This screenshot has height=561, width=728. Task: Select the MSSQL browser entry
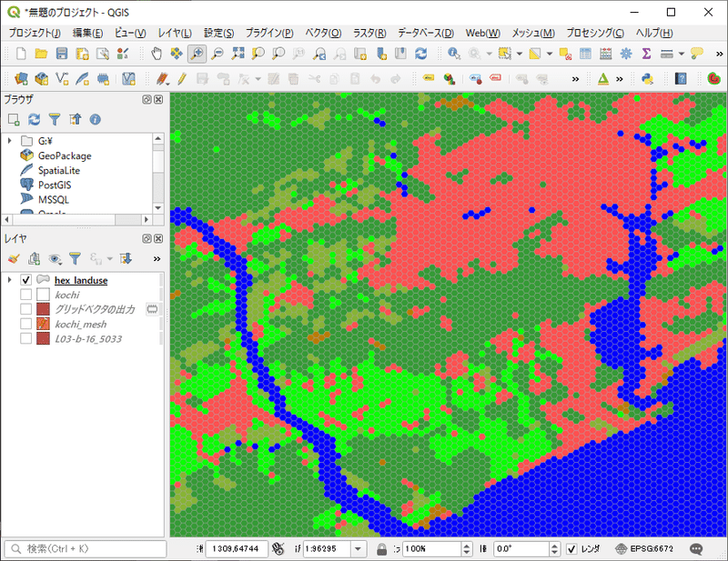point(54,199)
